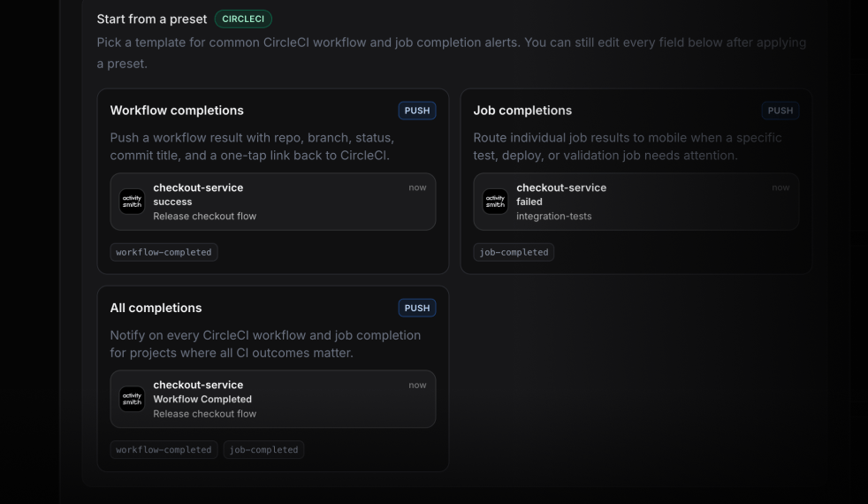Viewport: 868px width, 504px height.
Task: Click the PUSH badge on All completions
Action: click(417, 308)
